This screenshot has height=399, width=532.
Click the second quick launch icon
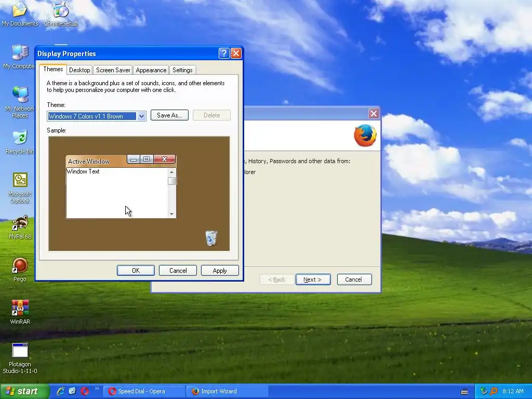tap(73, 391)
